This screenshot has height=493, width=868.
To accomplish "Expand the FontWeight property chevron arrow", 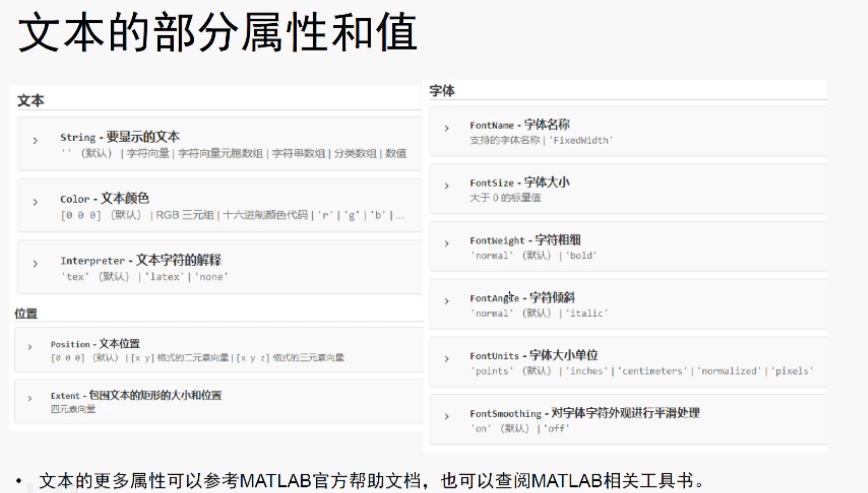I will 447,243.
